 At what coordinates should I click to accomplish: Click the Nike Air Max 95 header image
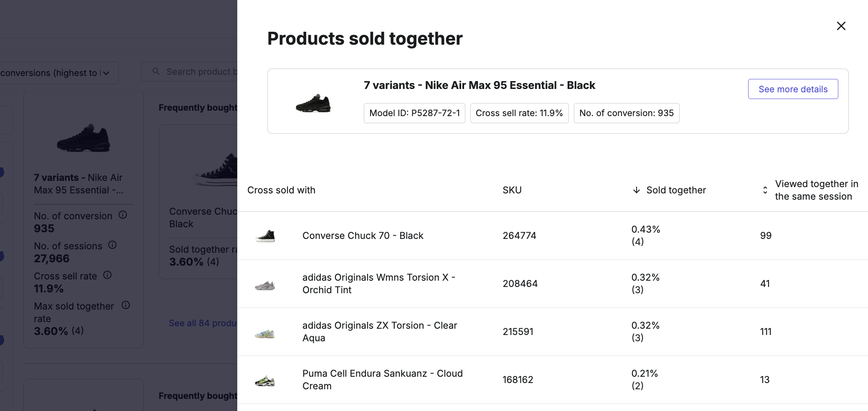pyautogui.click(x=313, y=103)
